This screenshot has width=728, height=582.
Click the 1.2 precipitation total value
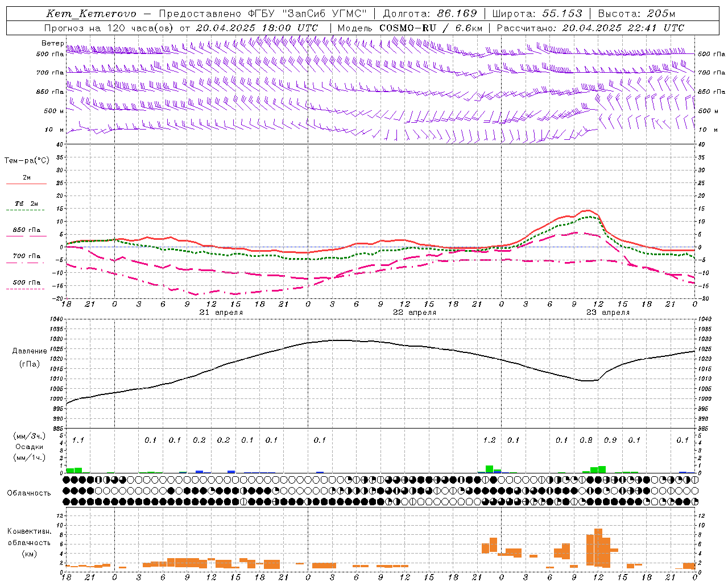click(489, 440)
